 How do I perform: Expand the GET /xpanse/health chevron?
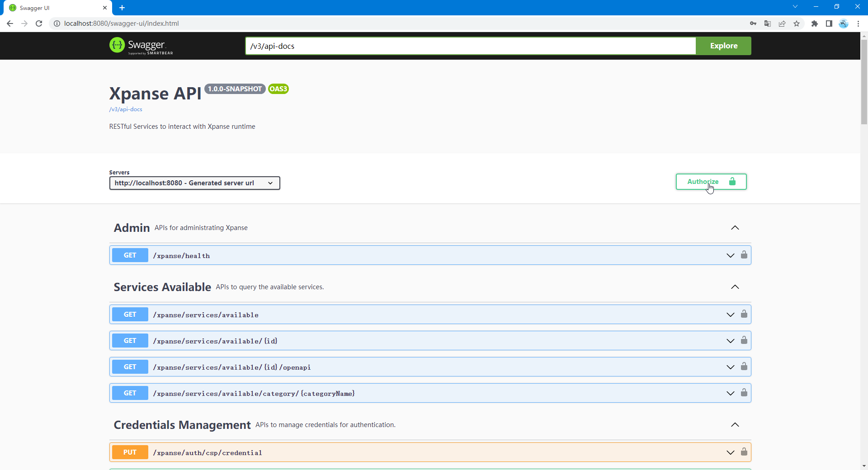731,256
